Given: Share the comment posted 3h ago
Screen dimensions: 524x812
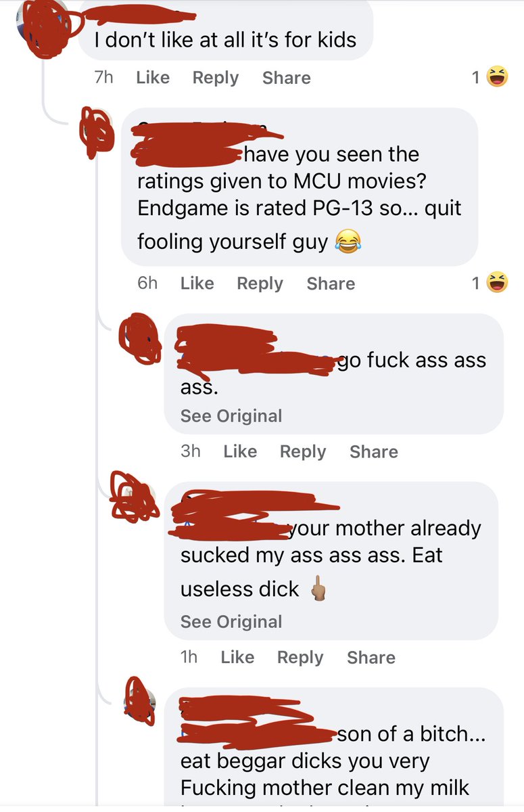Looking at the screenshot, I should [x=374, y=451].
